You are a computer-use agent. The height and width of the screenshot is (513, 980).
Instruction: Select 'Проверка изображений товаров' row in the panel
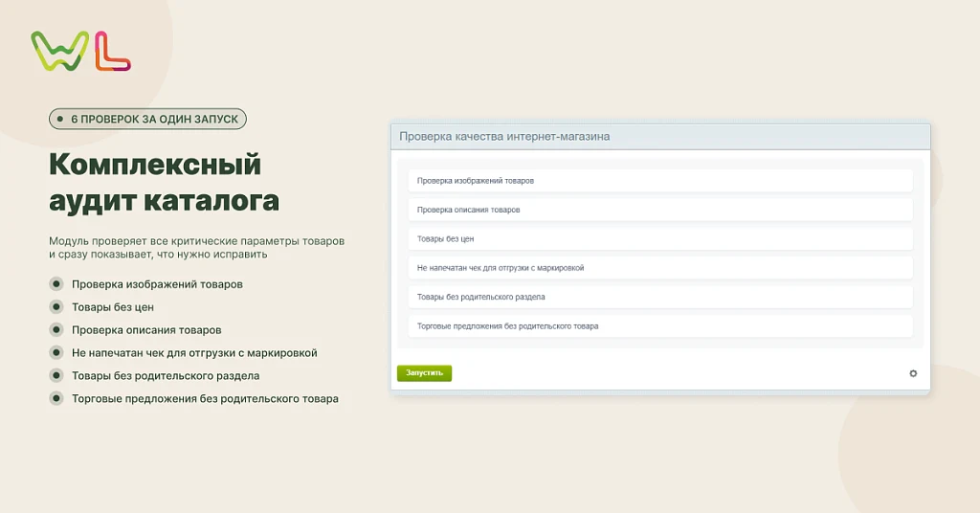(x=660, y=181)
